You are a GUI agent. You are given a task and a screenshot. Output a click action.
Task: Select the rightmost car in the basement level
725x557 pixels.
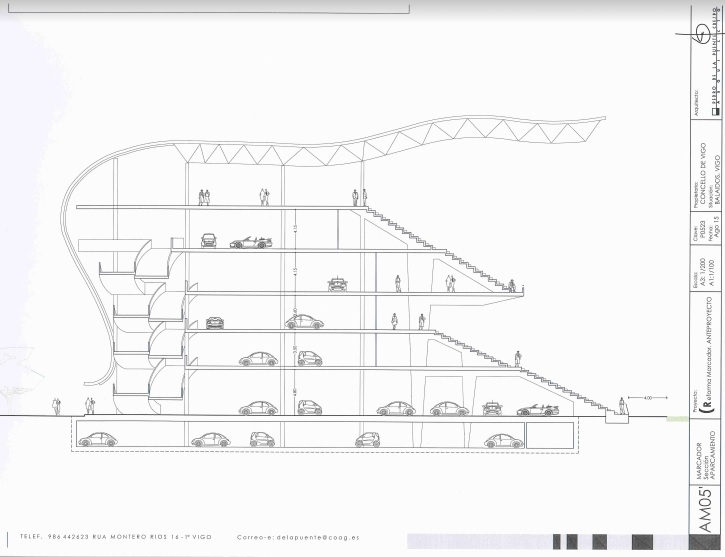pos(497,439)
